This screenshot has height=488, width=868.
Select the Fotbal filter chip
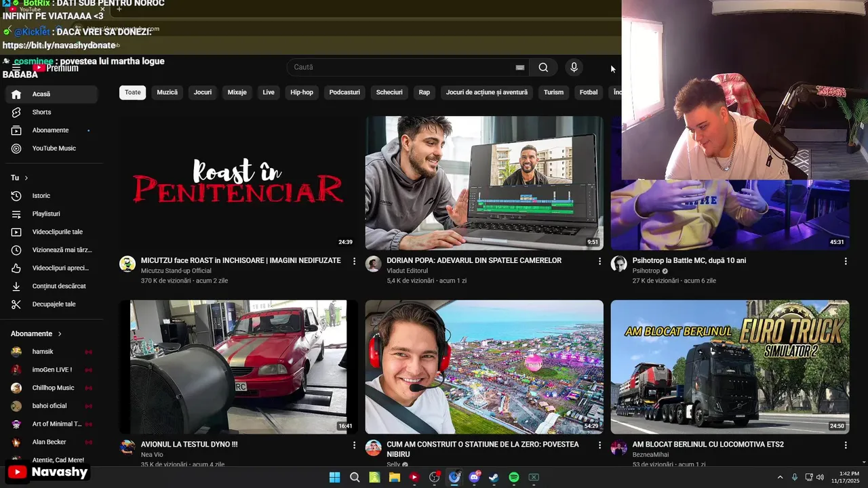click(x=589, y=92)
